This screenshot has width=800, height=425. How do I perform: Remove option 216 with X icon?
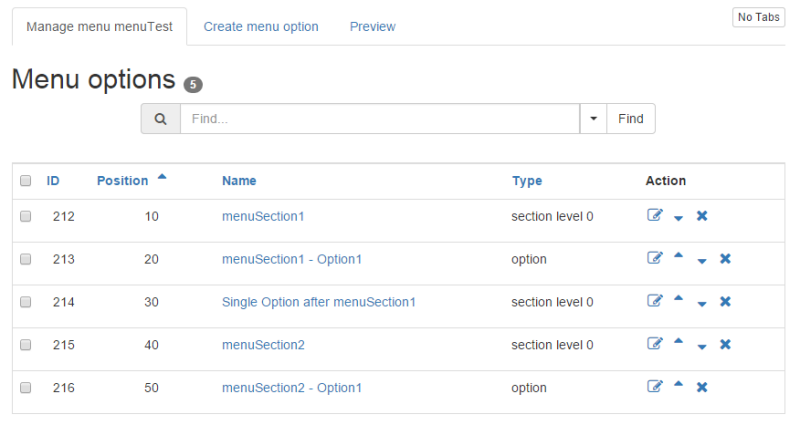pos(702,387)
